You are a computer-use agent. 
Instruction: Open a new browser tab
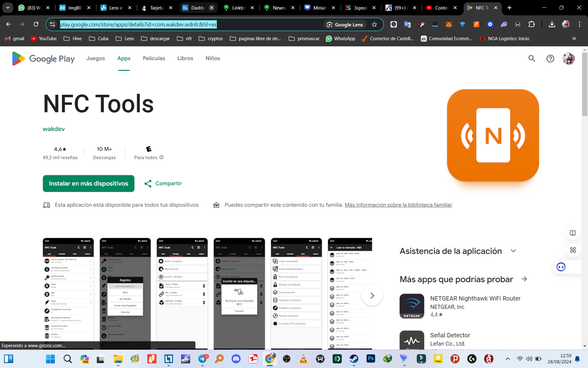509,8
